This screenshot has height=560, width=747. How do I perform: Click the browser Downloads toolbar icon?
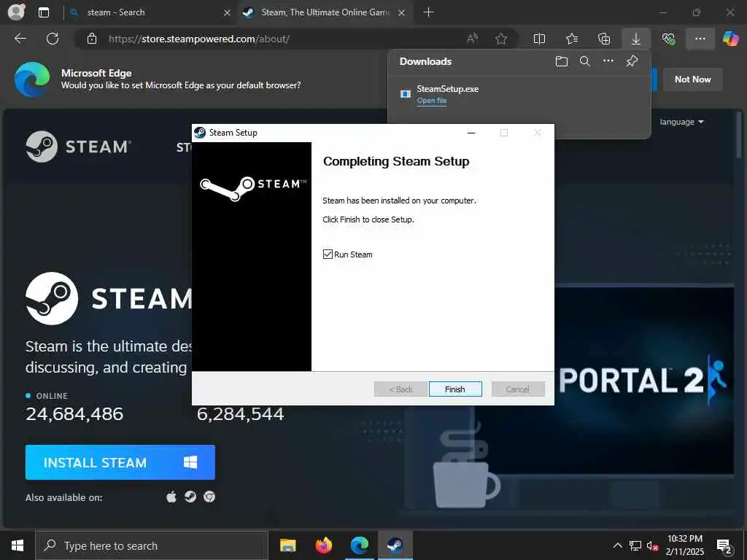[x=636, y=39]
